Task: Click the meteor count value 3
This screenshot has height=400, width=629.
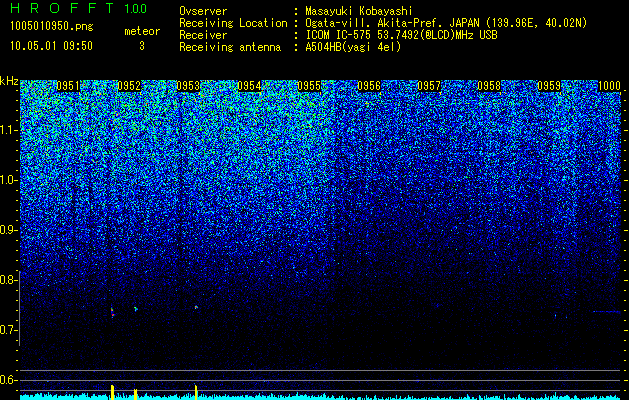Action: click(x=142, y=46)
